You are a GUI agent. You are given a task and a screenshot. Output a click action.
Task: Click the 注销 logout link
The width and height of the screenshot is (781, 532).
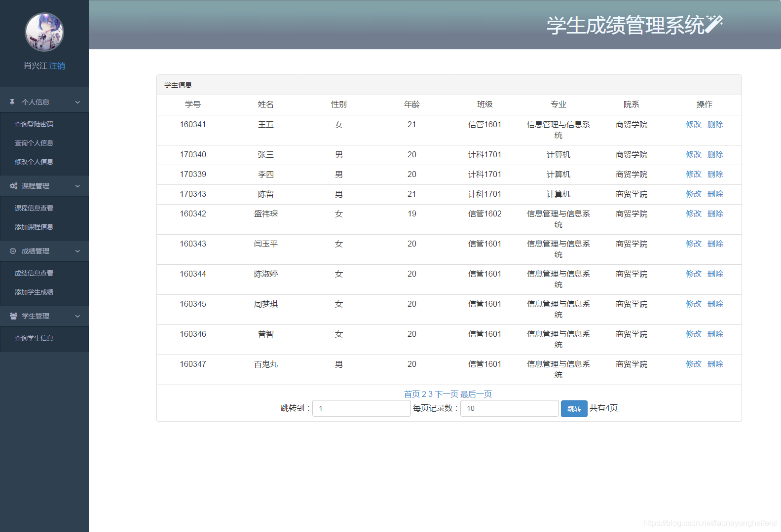(57, 66)
